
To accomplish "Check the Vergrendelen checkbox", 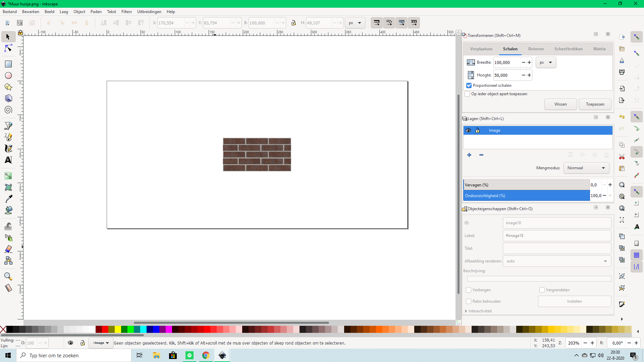I will tap(542, 290).
